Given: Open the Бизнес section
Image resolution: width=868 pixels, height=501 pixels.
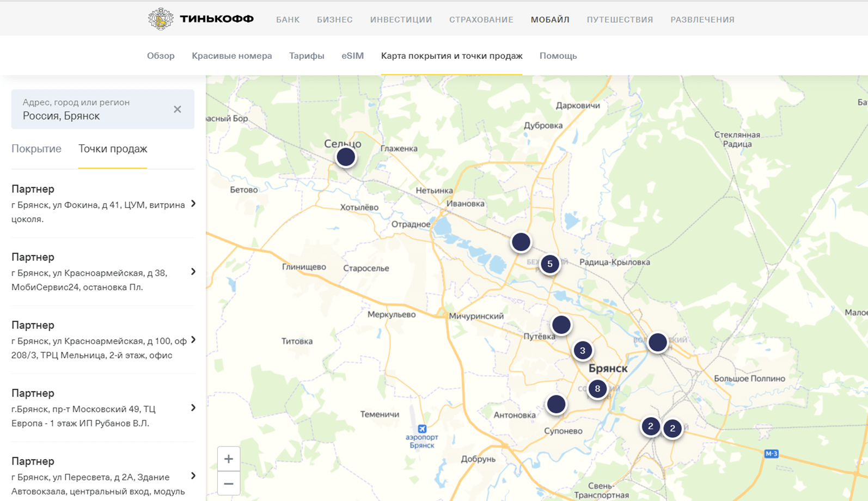Looking at the screenshot, I should pos(335,20).
